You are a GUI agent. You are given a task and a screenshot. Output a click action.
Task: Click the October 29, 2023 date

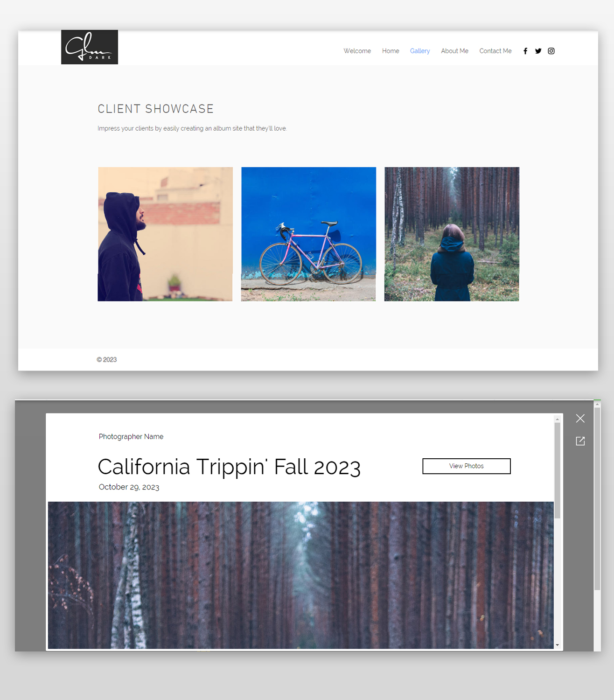pyautogui.click(x=129, y=487)
